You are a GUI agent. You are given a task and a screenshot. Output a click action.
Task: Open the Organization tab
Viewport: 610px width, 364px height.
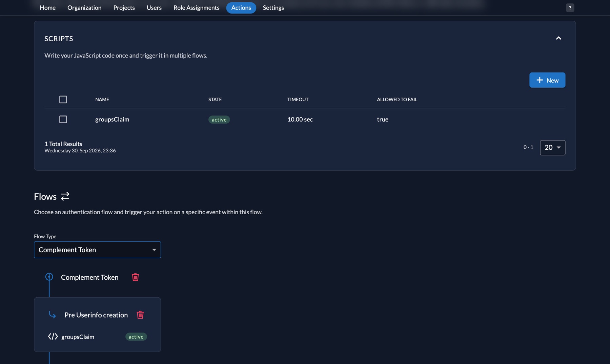pyautogui.click(x=84, y=8)
